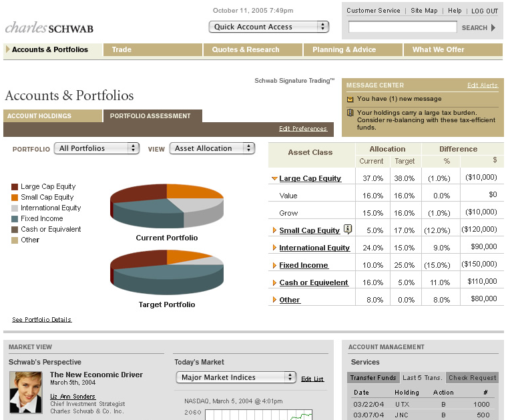Click the Edit List link

tap(312, 379)
